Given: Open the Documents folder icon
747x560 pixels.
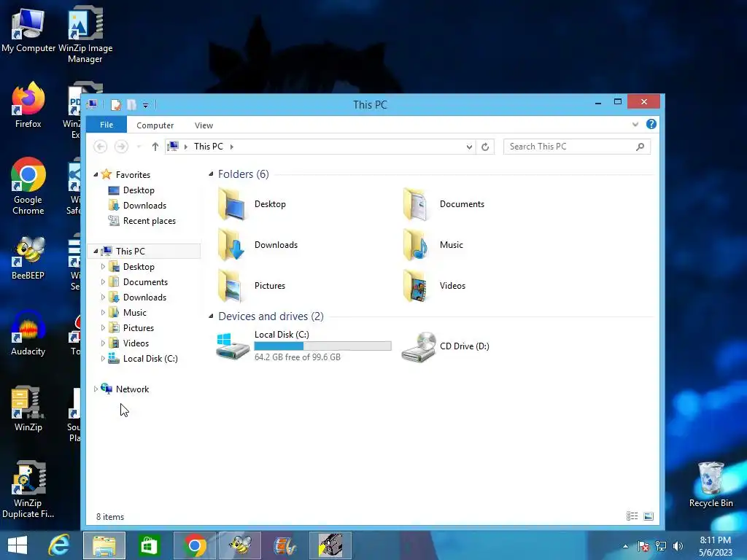Looking at the screenshot, I should tap(417, 204).
